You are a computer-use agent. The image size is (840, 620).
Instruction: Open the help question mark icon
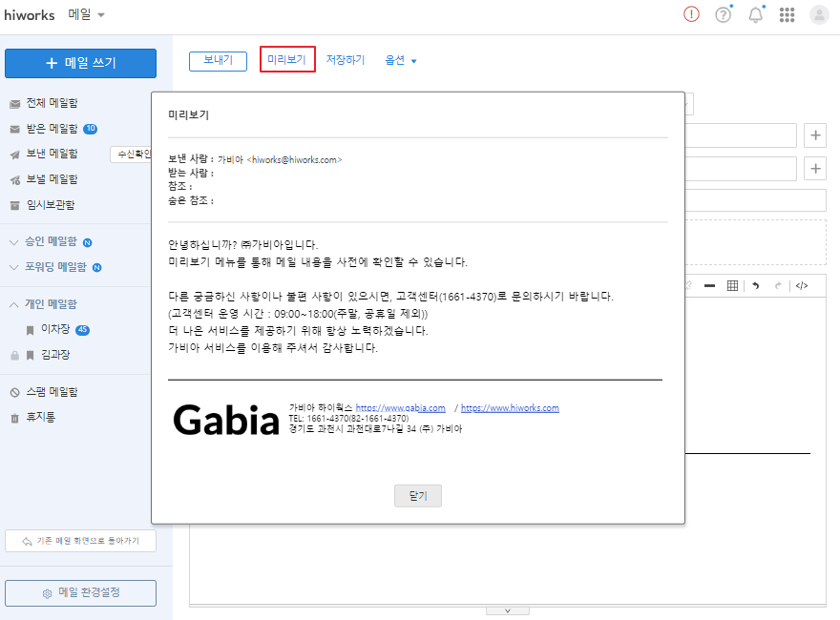pyautogui.click(x=723, y=14)
